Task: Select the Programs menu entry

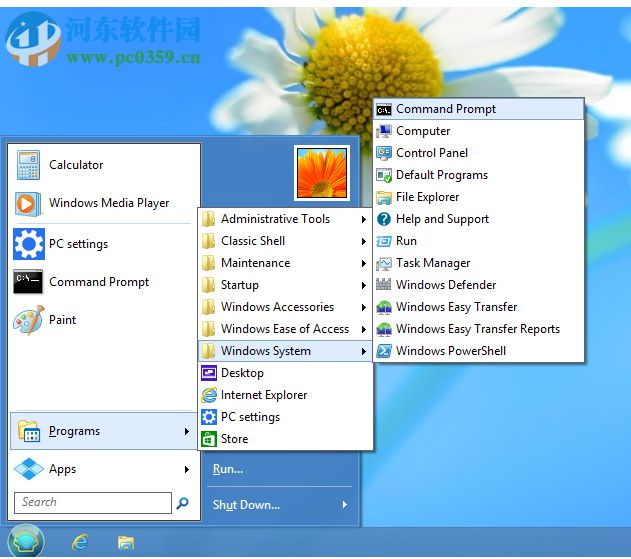Action: pyautogui.click(x=103, y=431)
